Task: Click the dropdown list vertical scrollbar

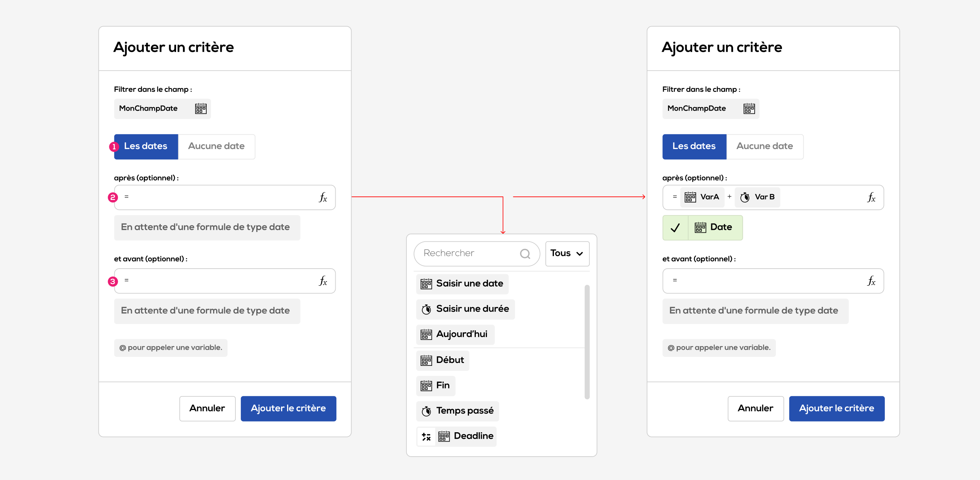Action: point(586,341)
